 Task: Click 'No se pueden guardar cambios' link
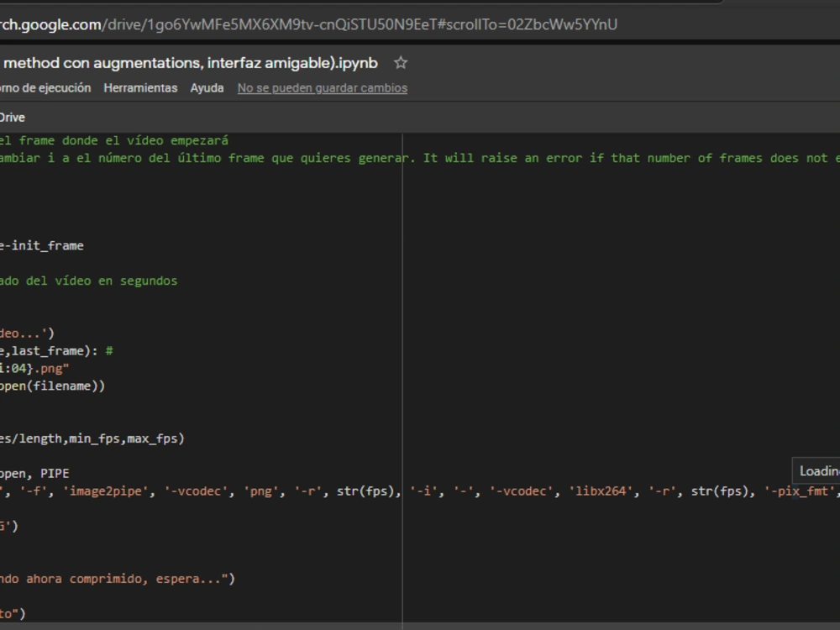point(323,88)
